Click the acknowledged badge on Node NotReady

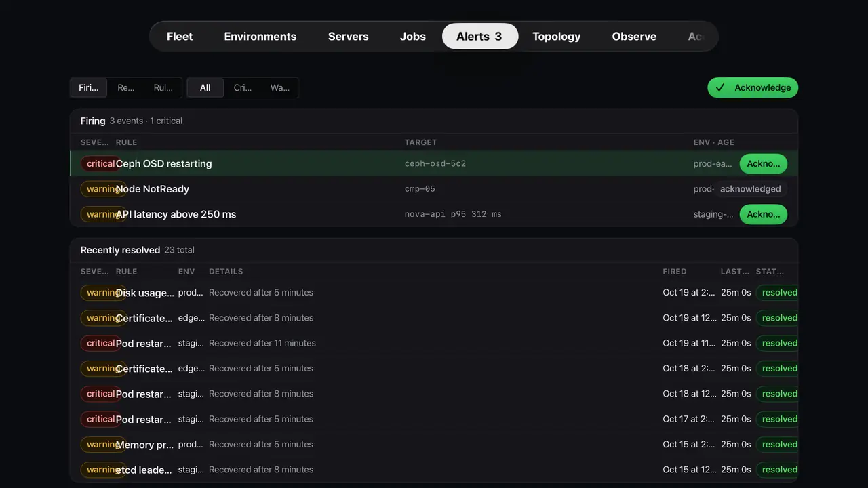point(751,189)
